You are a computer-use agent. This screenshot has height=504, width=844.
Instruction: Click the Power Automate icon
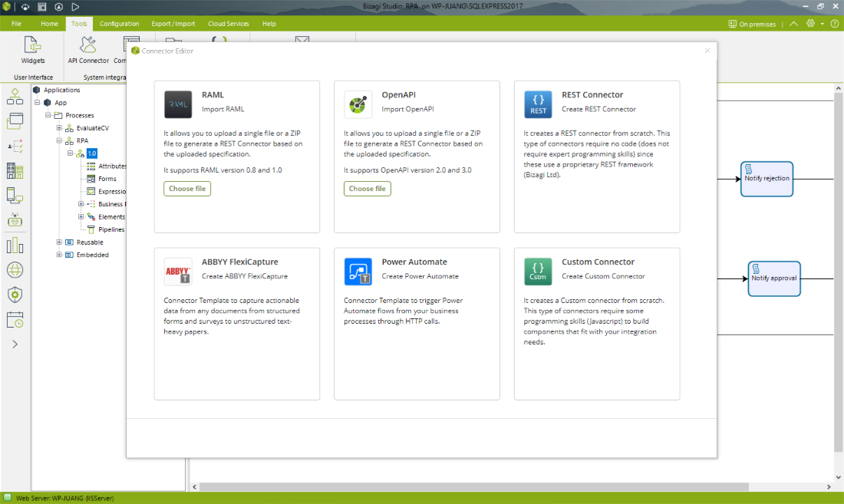358,272
